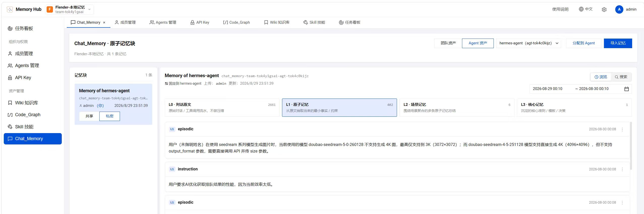Set memory block to 共享
The height and width of the screenshot is (214, 644).
89,116
